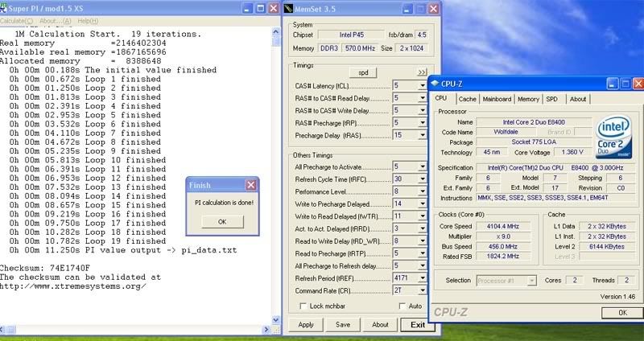Open the All Precharge to Activate dropdown
The width and height of the screenshot is (644, 341).
pos(422,166)
